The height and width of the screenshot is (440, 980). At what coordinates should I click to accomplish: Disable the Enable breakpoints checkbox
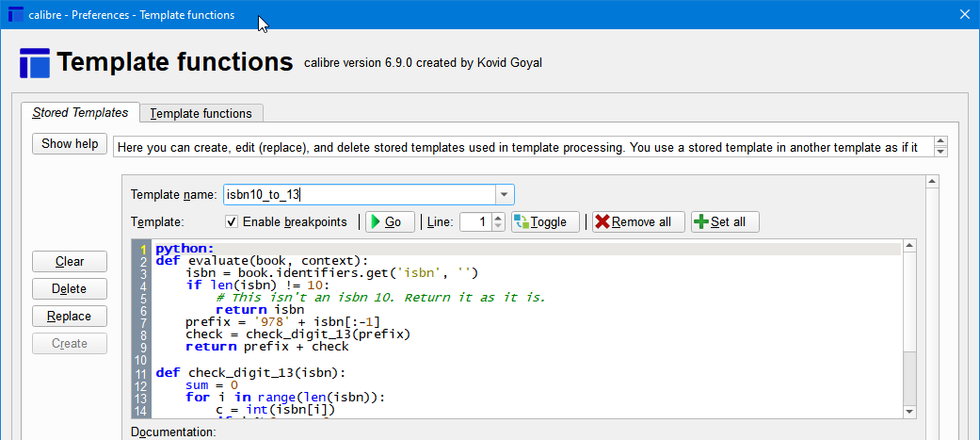(x=232, y=222)
